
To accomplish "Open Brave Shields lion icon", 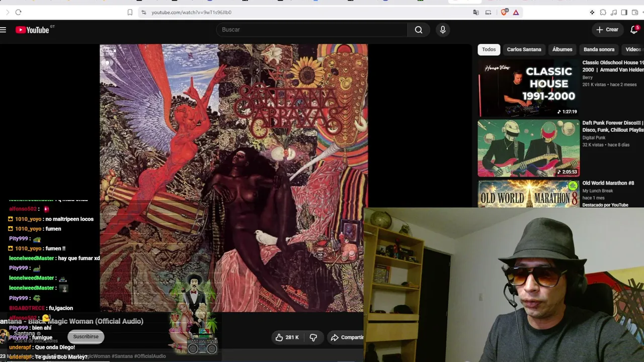I will coord(504,12).
